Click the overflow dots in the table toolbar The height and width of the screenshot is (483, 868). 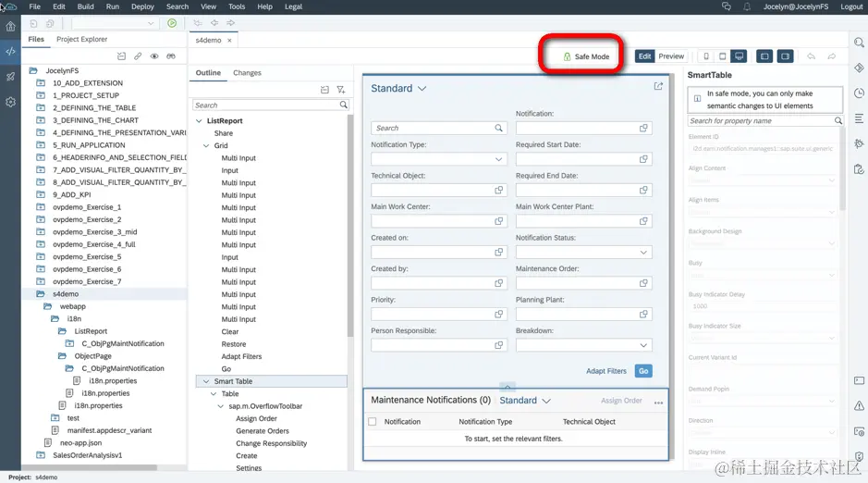pos(658,402)
